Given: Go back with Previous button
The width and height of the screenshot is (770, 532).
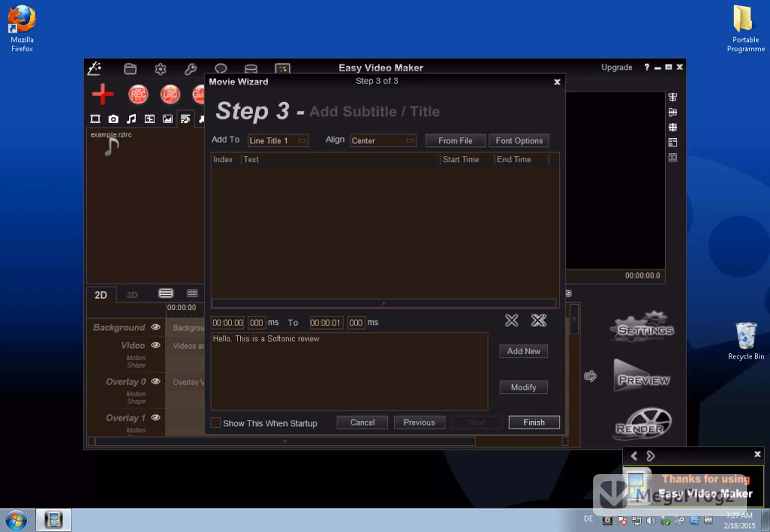Looking at the screenshot, I should (x=419, y=423).
